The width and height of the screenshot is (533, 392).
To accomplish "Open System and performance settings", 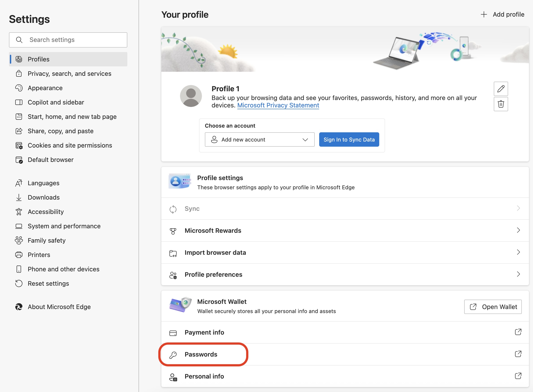I will pyautogui.click(x=68, y=226).
